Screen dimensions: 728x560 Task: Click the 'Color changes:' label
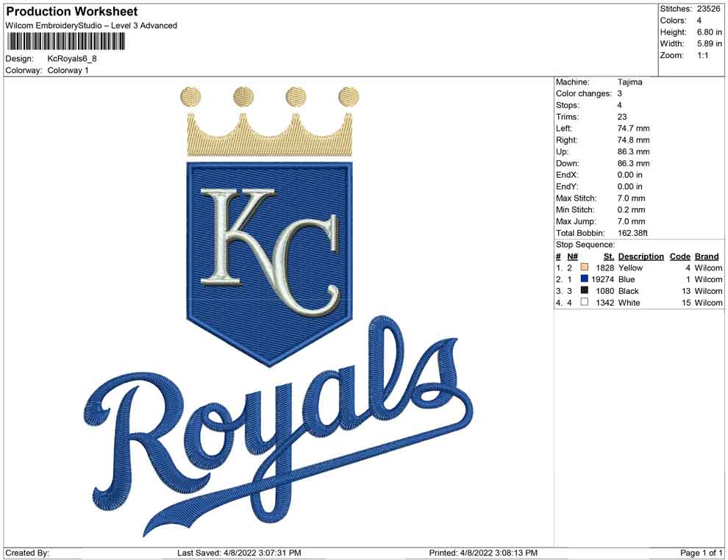pos(584,93)
